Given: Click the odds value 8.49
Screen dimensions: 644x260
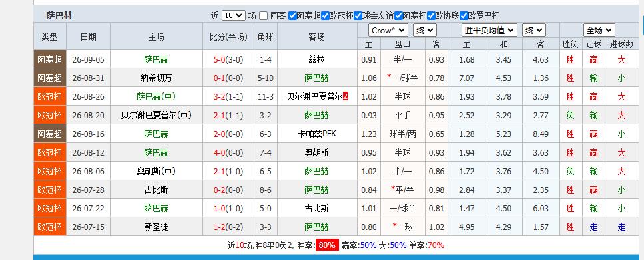Looking at the screenshot, I should 541,134.
